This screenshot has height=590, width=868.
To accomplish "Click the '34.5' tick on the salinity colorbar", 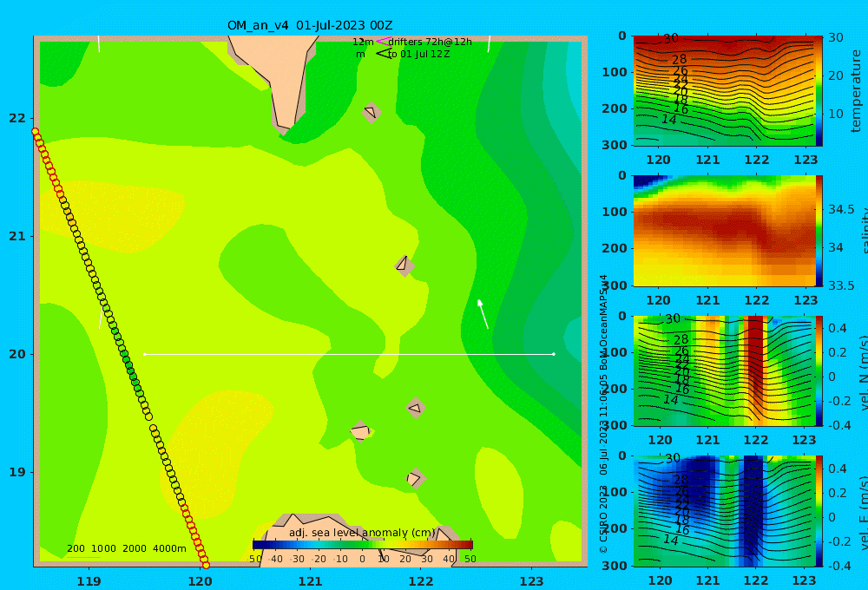I will [x=841, y=210].
